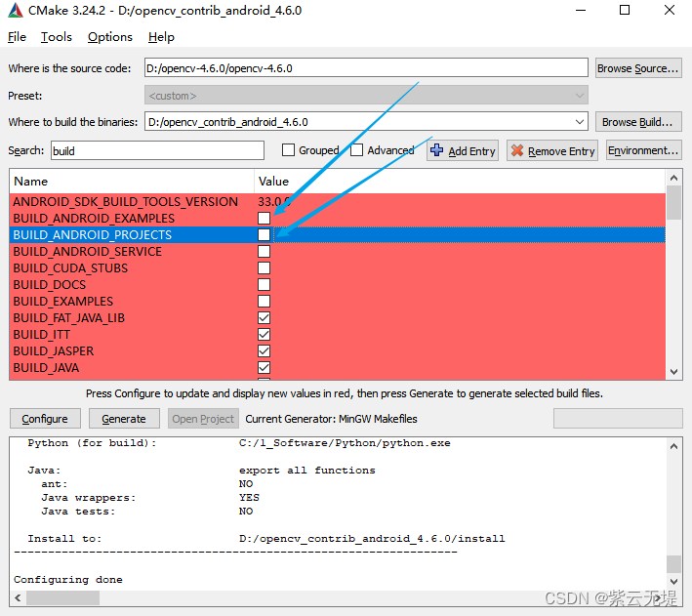Image resolution: width=692 pixels, height=616 pixels.
Task: Enable BUILD_DOCS checkbox
Action: [x=264, y=284]
